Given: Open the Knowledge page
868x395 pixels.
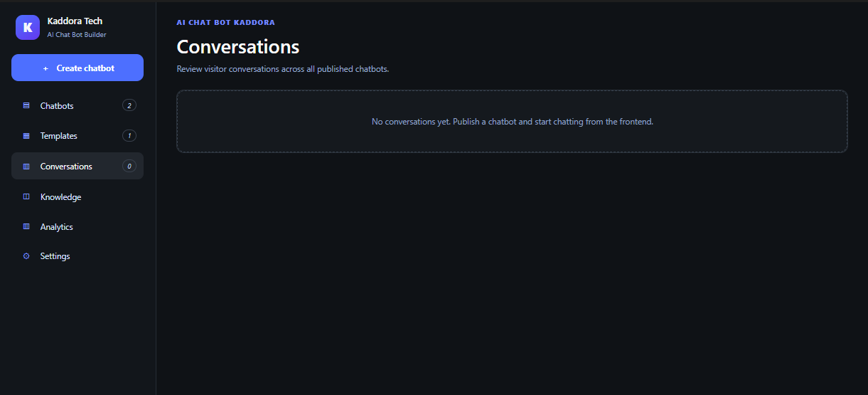Looking at the screenshot, I should (x=77, y=196).
